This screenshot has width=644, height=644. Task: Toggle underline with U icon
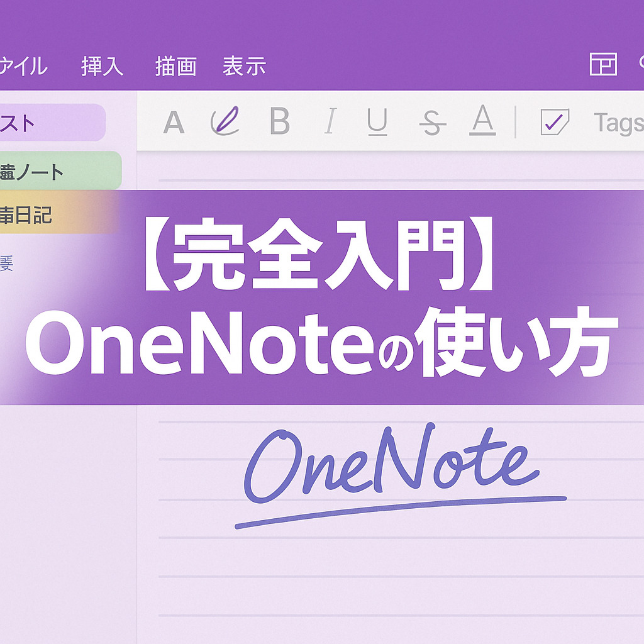tap(377, 121)
